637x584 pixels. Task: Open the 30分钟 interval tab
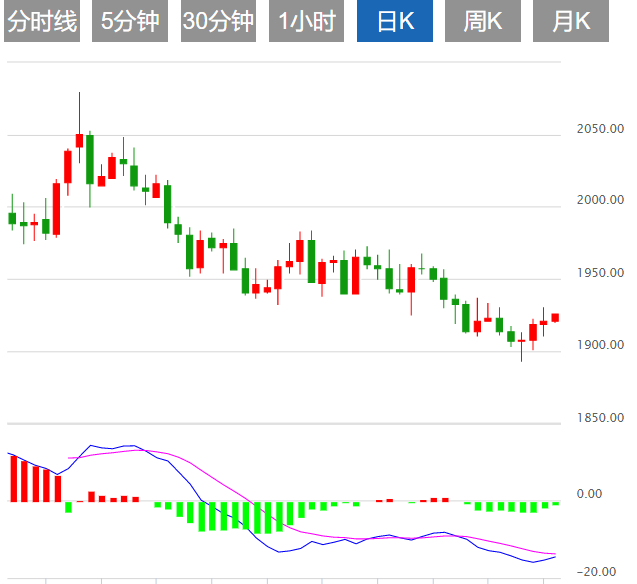tap(218, 21)
